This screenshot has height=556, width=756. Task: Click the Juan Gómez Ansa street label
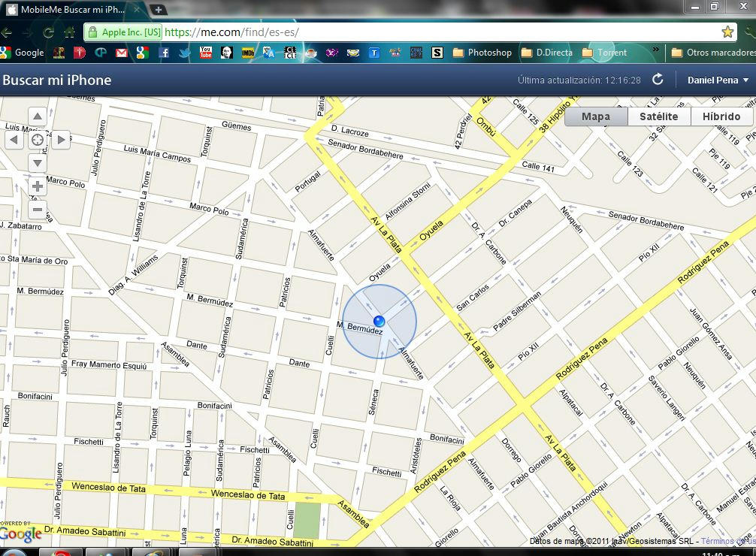tap(711, 334)
